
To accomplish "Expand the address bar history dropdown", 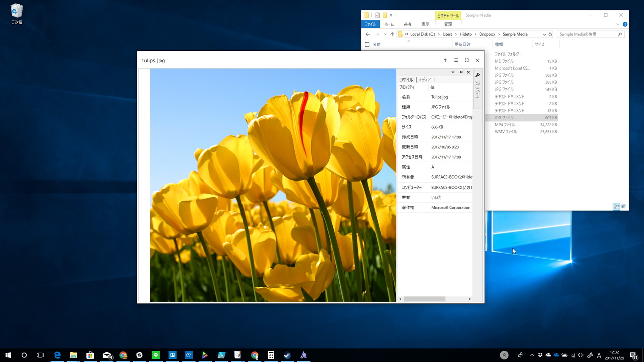I will click(544, 34).
